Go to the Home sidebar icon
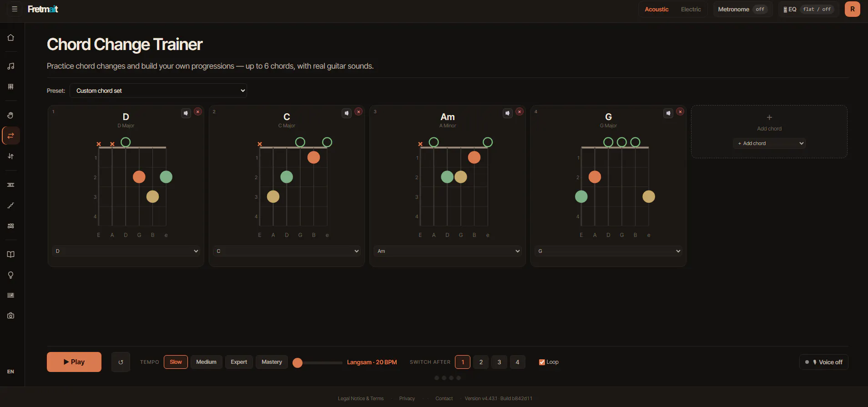The height and width of the screenshot is (407, 868). pos(11,38)
